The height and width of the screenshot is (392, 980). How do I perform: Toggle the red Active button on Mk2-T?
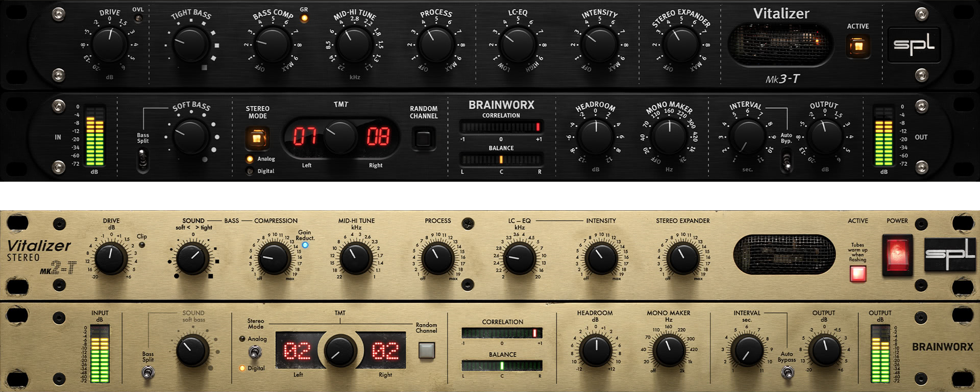[x=858, y=274]
